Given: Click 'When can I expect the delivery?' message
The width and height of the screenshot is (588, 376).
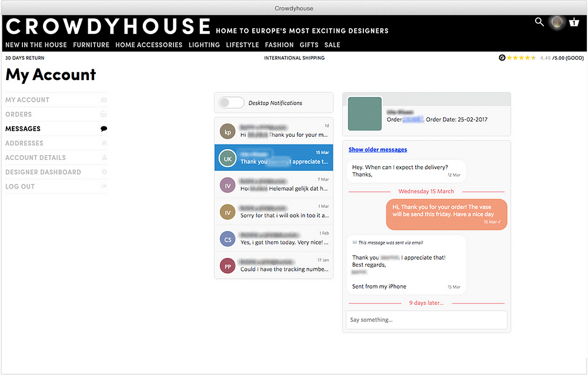Looking at the screenshot, I should click(x=406, y=171).
